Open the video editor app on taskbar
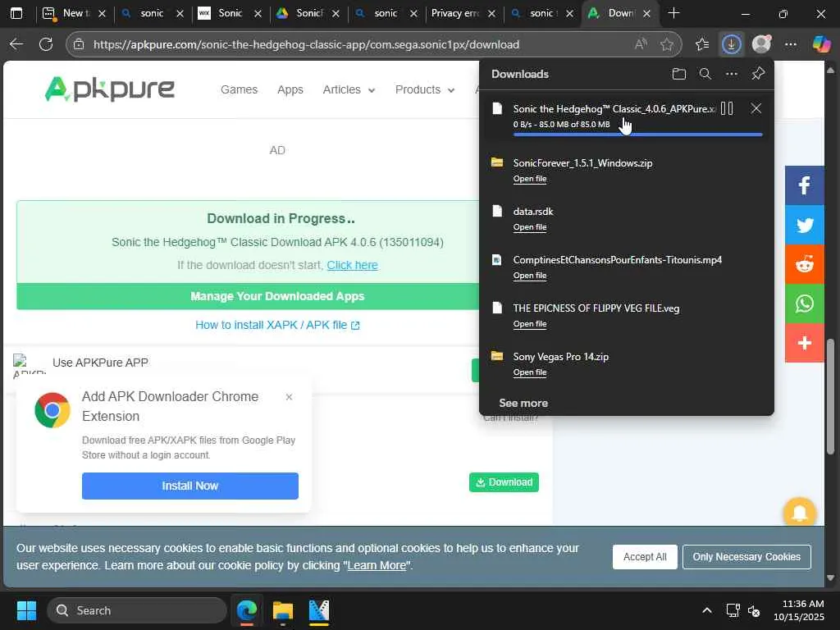840x630 pixels. [319, 610]
